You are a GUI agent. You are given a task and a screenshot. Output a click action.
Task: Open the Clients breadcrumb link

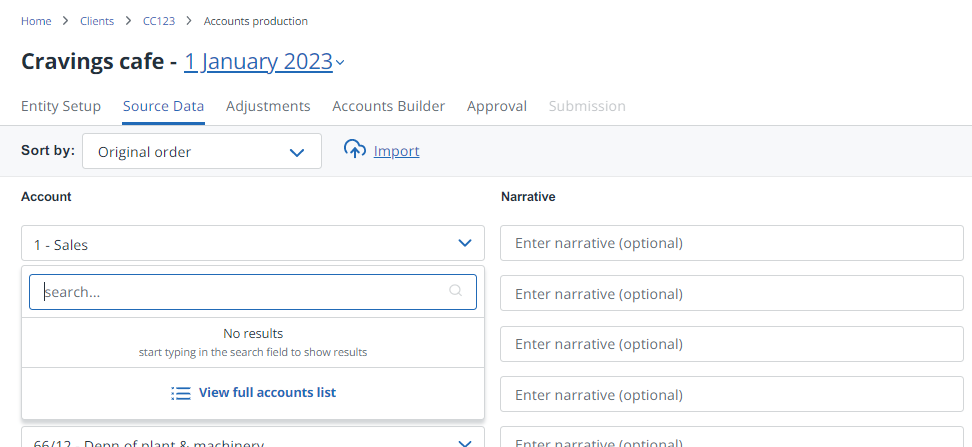tap(97, 21)
